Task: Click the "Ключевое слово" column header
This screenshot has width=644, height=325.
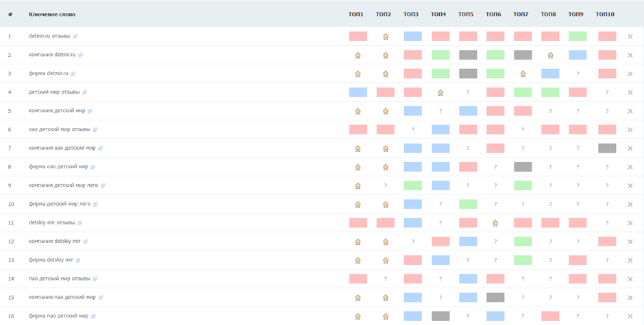Action: coord(52,14)
